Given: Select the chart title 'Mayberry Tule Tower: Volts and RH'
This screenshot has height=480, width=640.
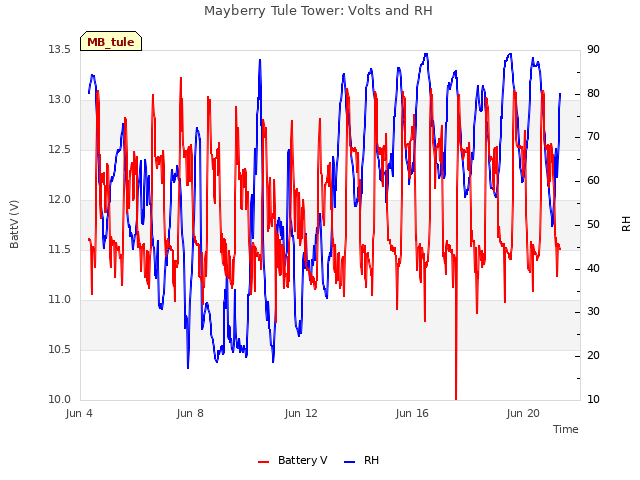Looking at the screenshot, I should 318,11.
